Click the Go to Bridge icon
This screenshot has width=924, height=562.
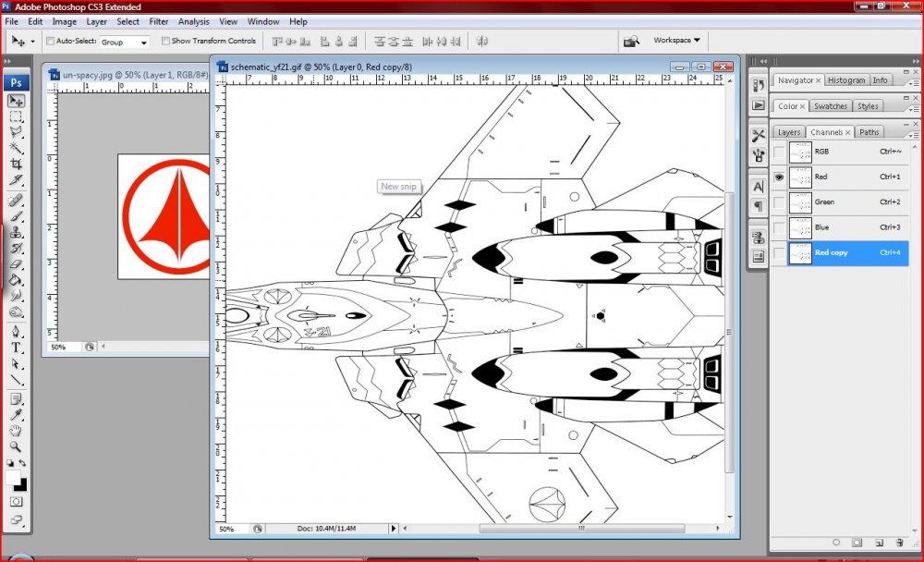click(631, 42)
